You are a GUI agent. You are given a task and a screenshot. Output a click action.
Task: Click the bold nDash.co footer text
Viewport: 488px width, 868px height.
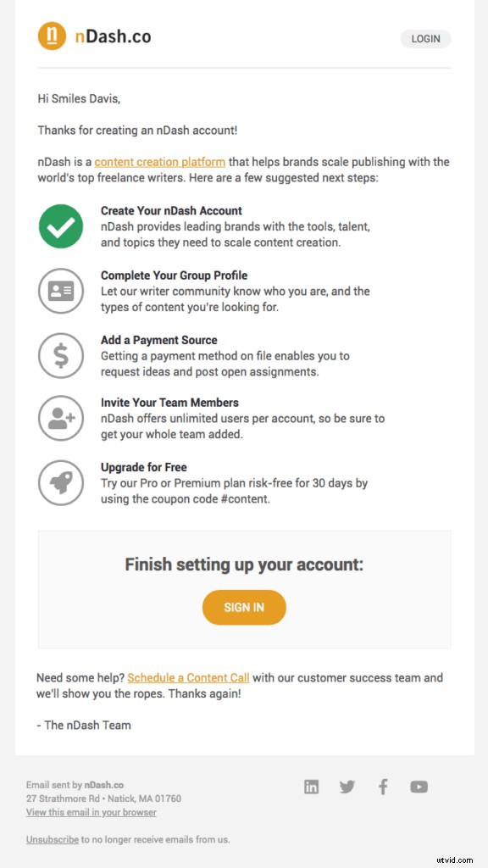tap(104, 784)
